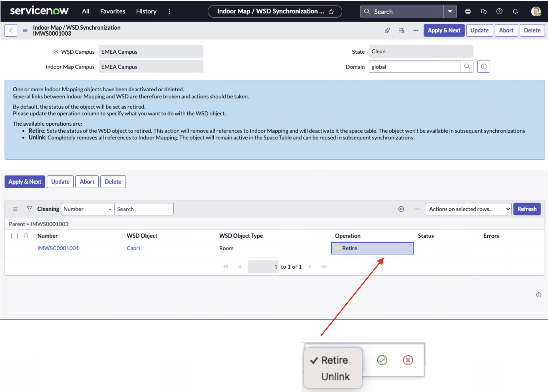
Task: Open the user profile avatar menu
Action: pos(536,11)
